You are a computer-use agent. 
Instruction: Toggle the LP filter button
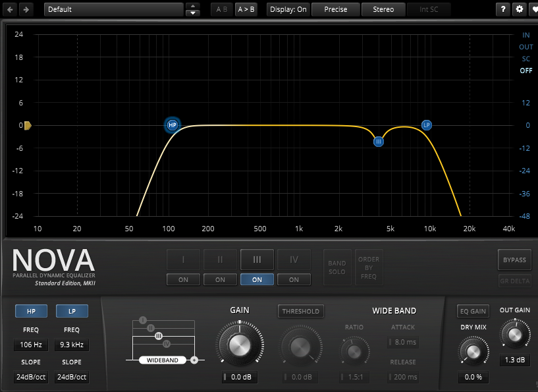[x=72, y=311]
